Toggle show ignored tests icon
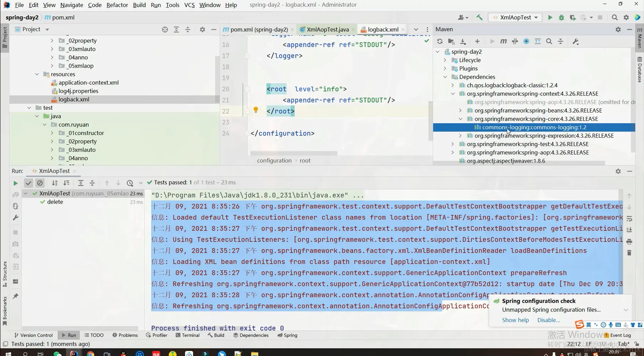The image size is (644, 356). point(40,183)
